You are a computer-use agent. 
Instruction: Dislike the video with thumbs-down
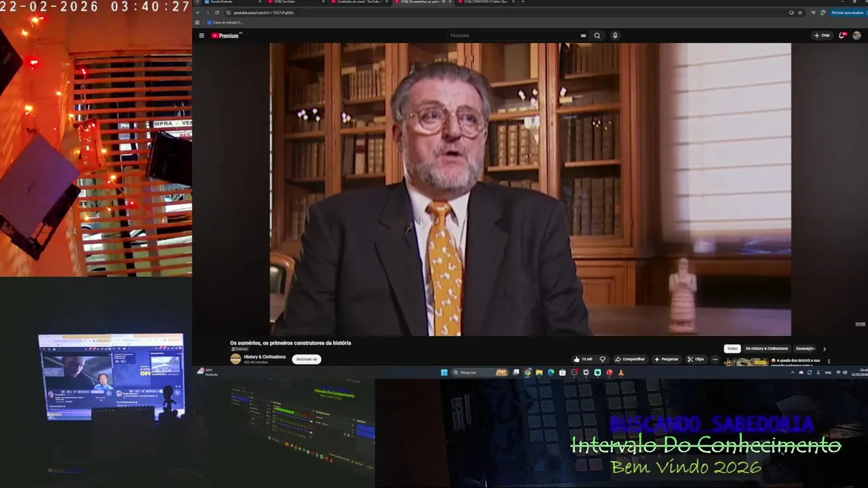(602, 359)
